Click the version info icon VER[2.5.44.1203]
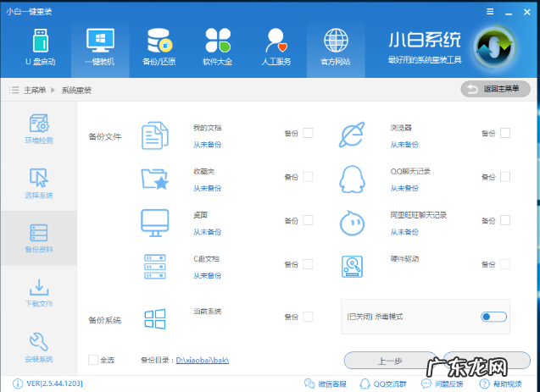The width and height of the screenshot is (540, 392). 18,384
